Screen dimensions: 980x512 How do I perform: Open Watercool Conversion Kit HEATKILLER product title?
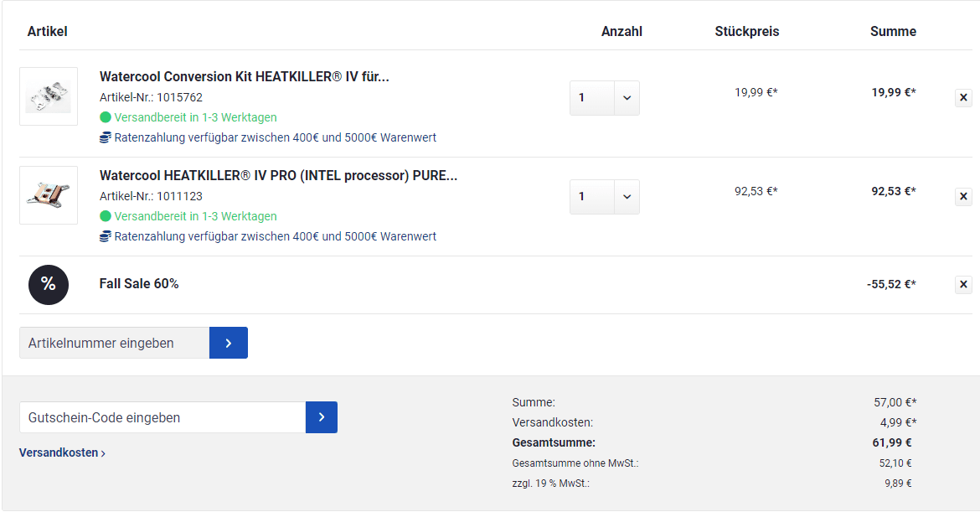(244, 77)
